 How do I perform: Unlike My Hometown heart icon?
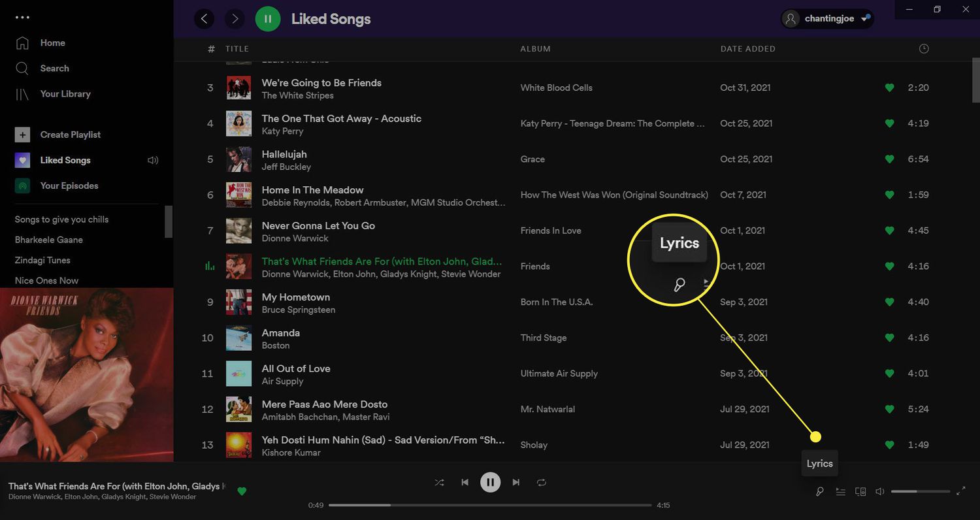click(889, 302)
